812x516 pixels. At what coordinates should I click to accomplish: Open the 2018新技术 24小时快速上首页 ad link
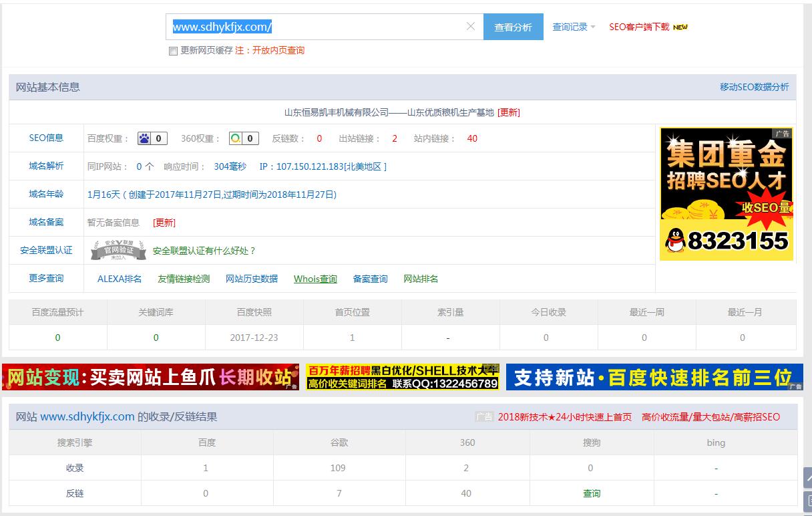(565, 416)
